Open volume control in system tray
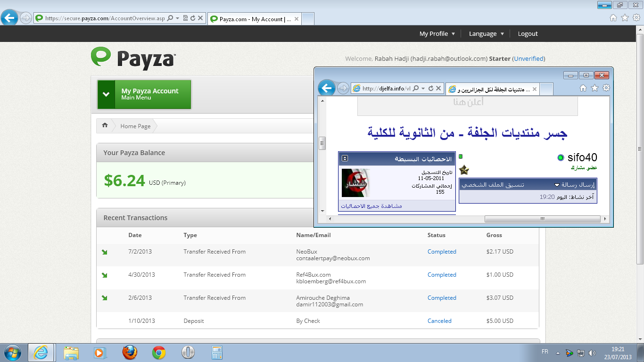 click(592, 353)
